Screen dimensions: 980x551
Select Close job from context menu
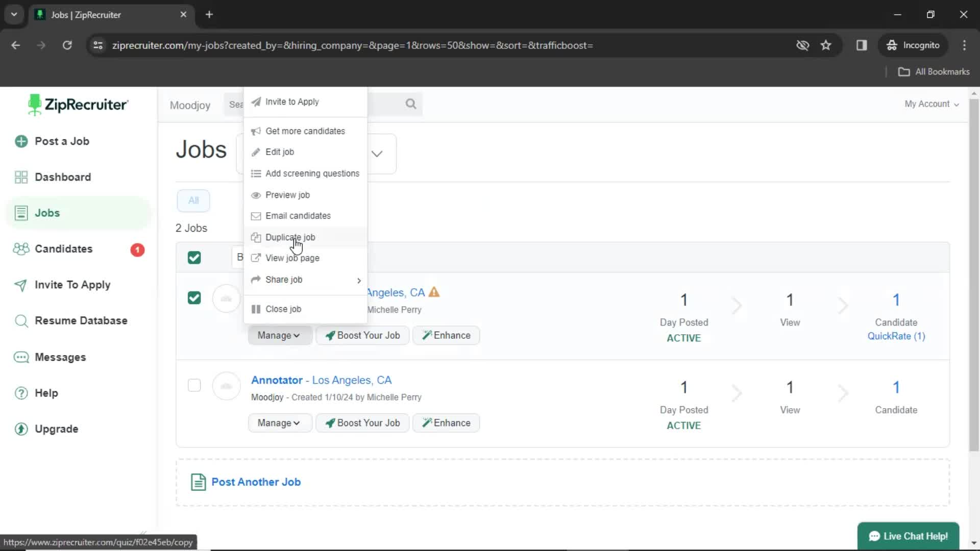click(283, 309)
